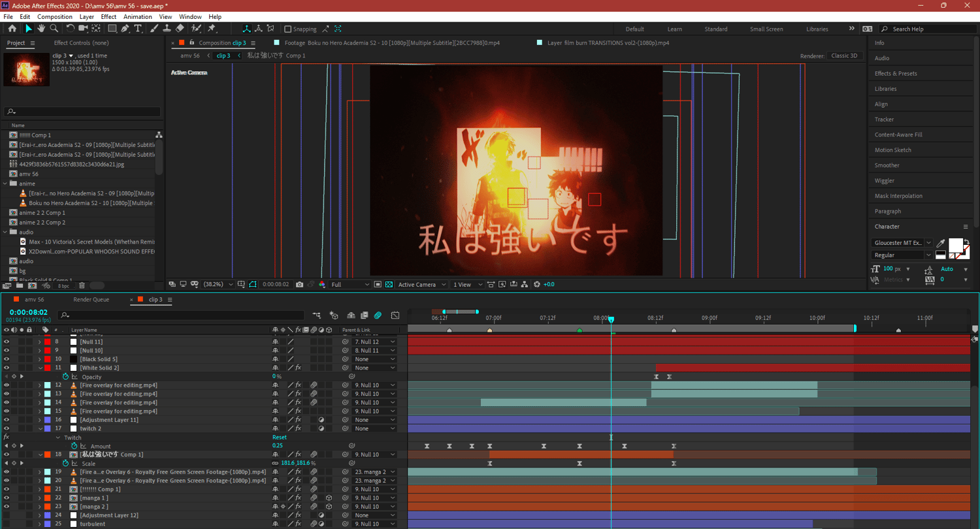This screenshot has width=980, height=529.
Task: Open the Full resolution dropdown
Action: pos(350,285)
